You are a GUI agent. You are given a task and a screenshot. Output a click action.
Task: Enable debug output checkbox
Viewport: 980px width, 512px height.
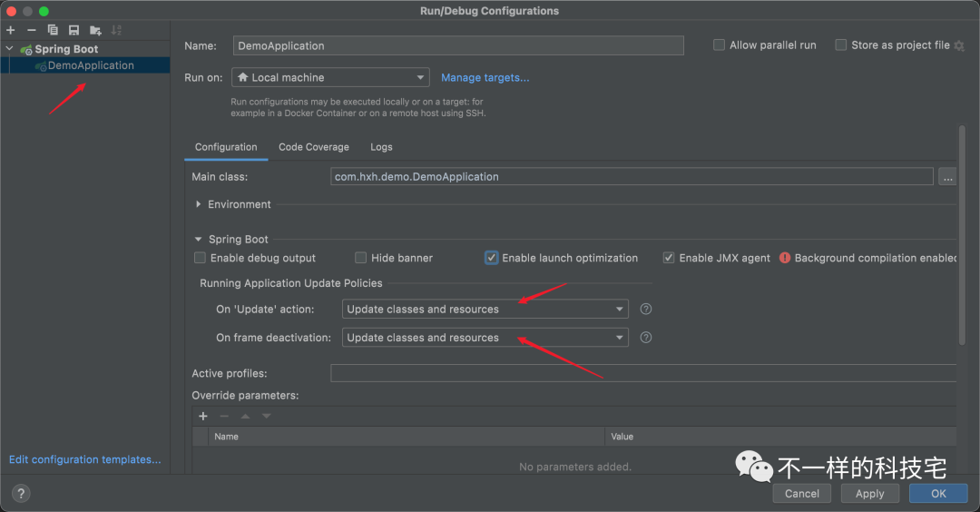point(200,258)
